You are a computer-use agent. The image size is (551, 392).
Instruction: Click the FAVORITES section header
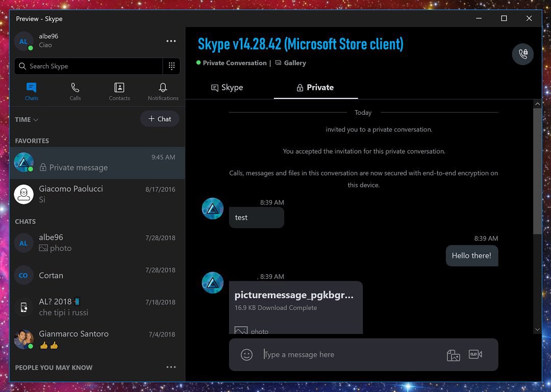pyautogui.click(x=32, y=141)
